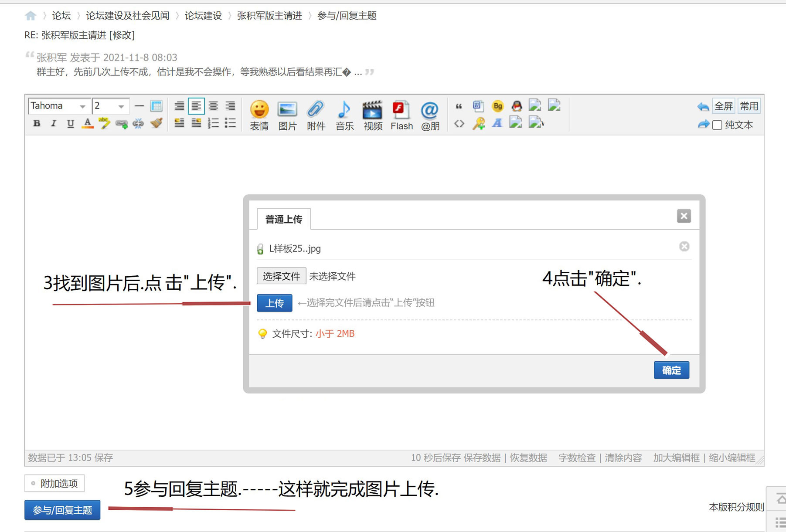Toggle underline formatting
Viewport: 786px width, 532px height.
click(70, 124)
